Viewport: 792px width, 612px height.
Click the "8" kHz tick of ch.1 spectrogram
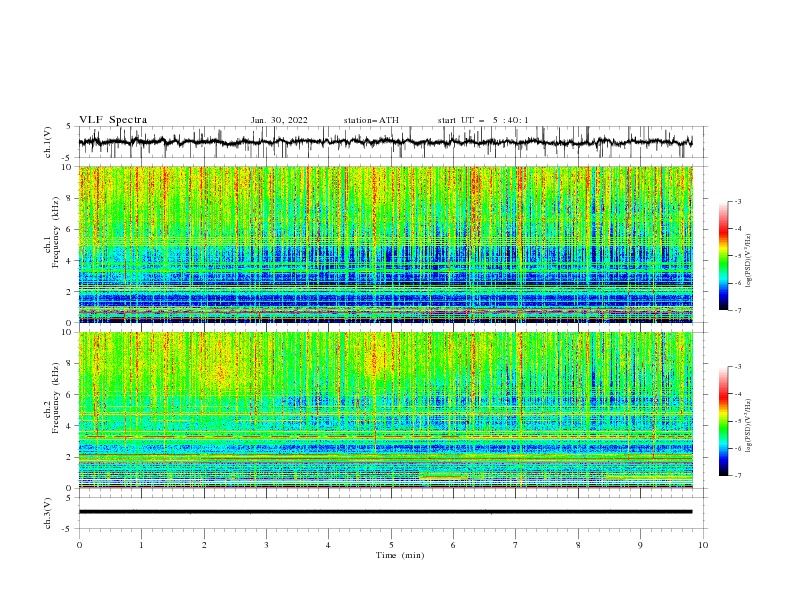pos(70,198)
